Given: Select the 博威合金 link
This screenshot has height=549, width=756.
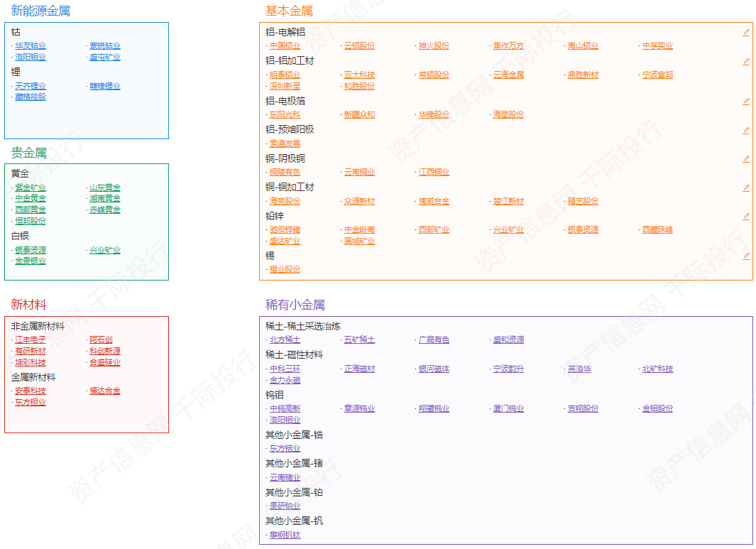Looking at the screenshot, I should point(434,201).
